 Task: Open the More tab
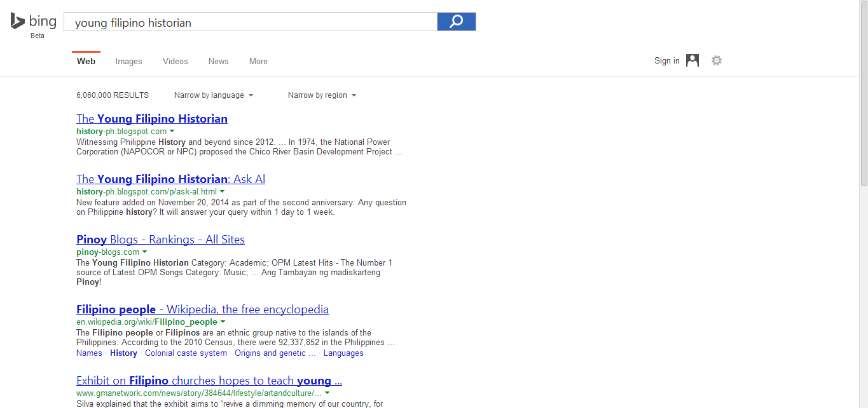click(x=258, y=61)
